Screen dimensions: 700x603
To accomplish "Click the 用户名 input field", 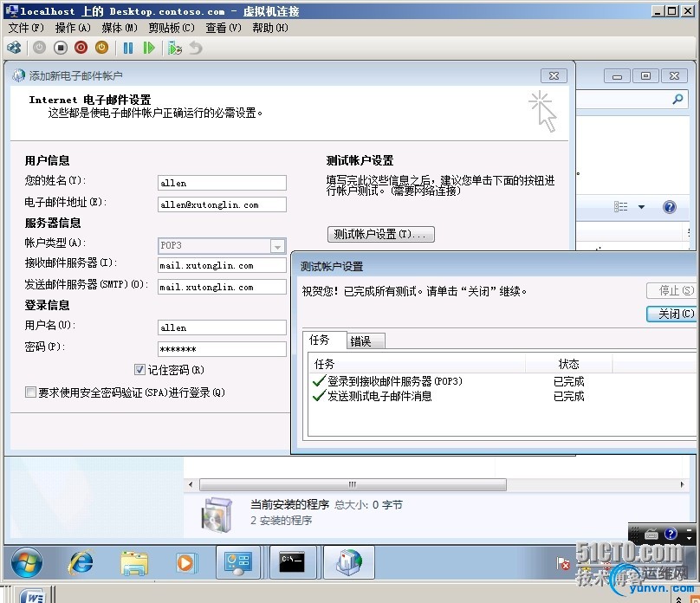I will tap(222, 327).
